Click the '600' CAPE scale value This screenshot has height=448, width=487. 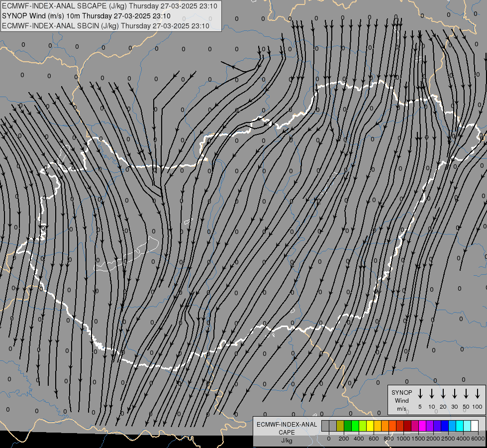click(374, 439)
